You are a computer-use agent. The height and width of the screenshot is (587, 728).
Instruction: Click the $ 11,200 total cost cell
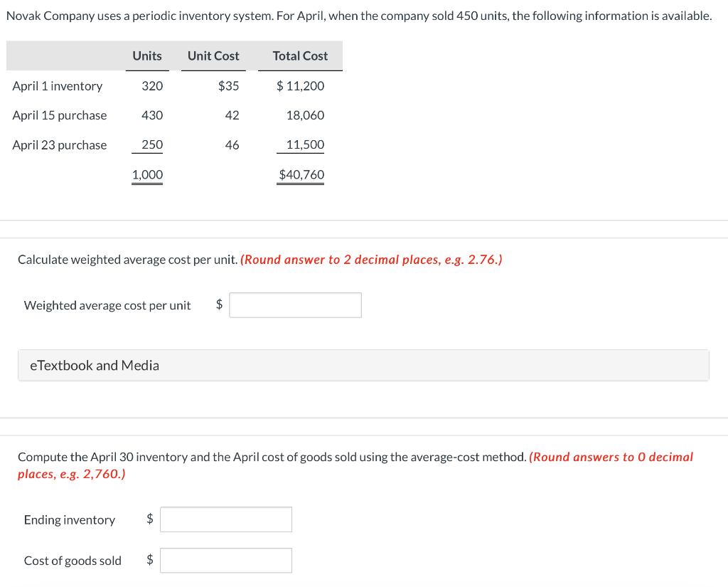pyautogui.click(x=301, y=86)
